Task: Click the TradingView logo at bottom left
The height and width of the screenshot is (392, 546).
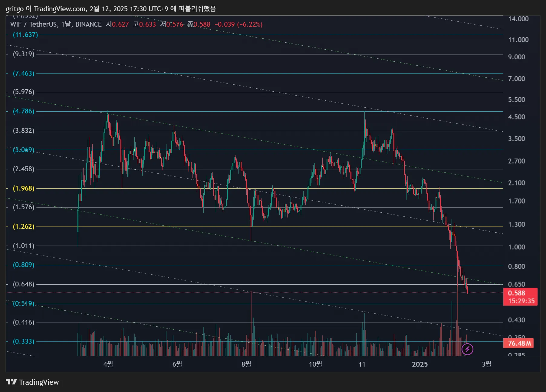Action: pos(32,382)
